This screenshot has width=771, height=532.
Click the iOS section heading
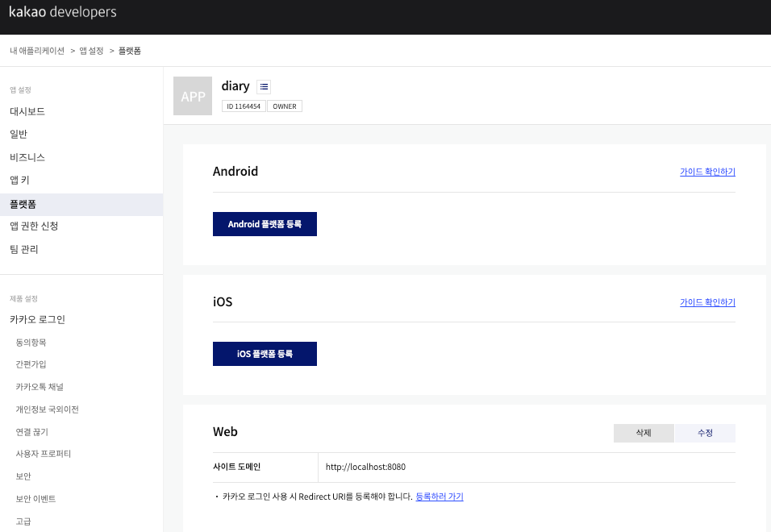coord(223,301)
